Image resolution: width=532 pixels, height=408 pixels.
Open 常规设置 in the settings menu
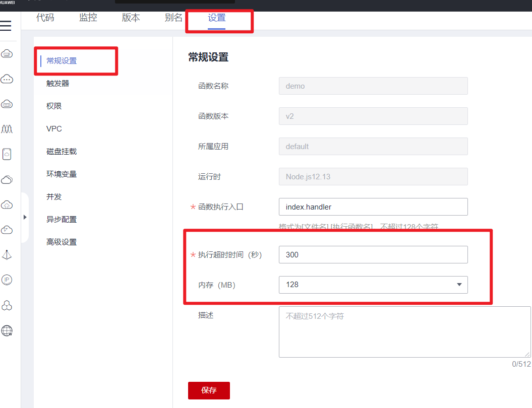point(62,60)
